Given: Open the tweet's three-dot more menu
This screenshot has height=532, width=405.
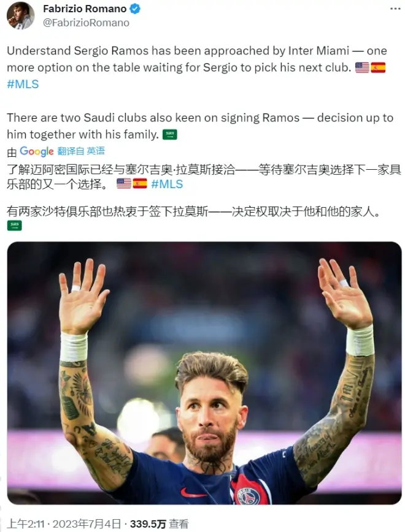Looking at the screenshot, I should [395, 9].
